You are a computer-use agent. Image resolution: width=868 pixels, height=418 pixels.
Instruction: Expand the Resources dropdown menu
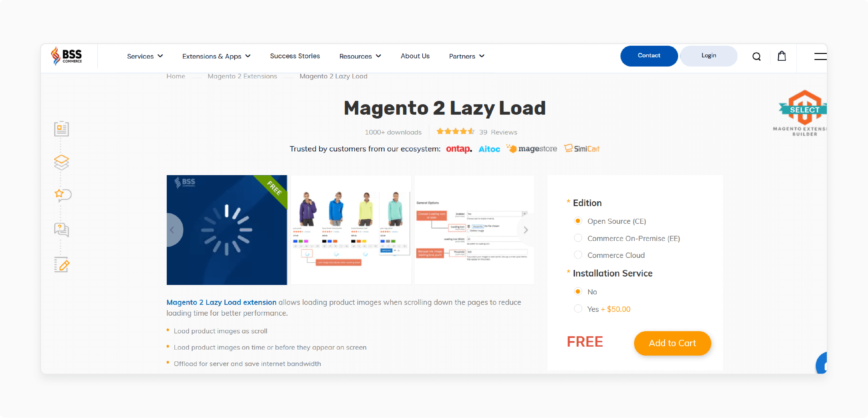click(360, 56)
